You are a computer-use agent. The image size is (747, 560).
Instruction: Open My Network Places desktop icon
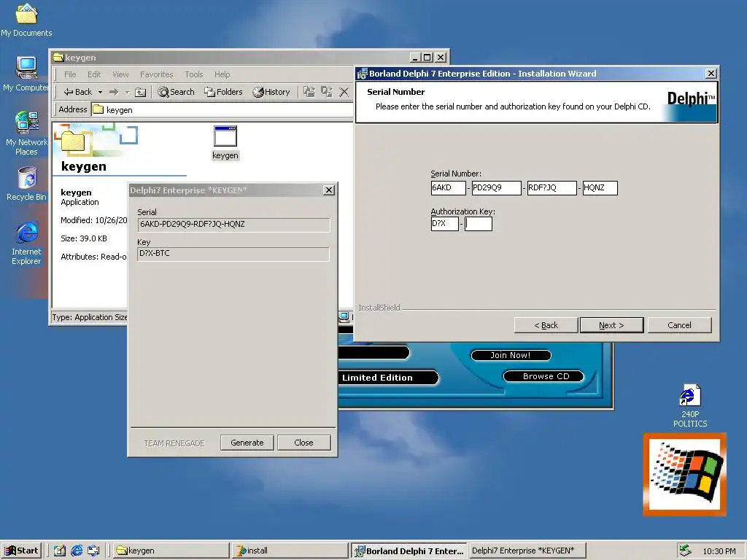point(27,133)
